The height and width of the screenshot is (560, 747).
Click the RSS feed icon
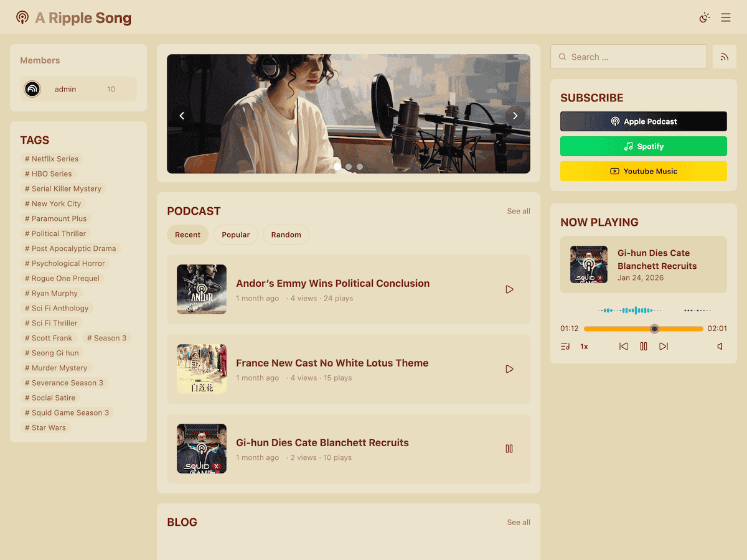[x=724, y=57]
